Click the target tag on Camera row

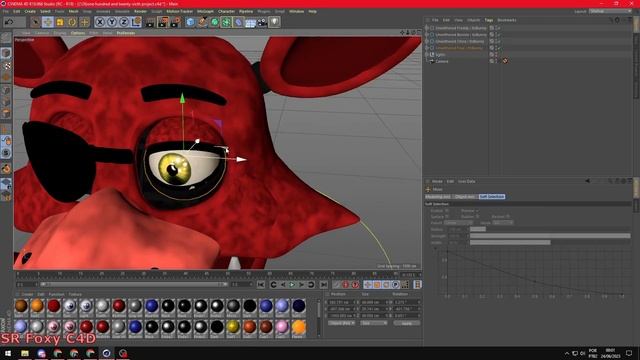(x=505, y=61)
